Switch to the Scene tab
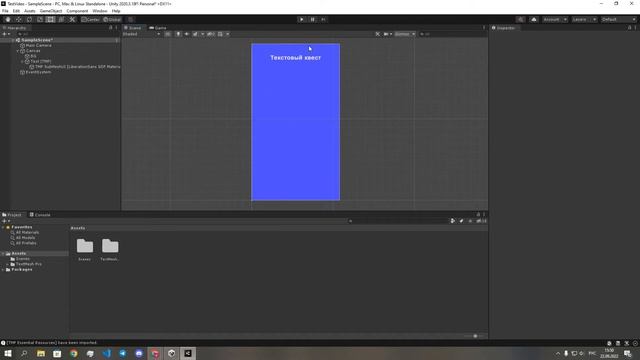 133,28
